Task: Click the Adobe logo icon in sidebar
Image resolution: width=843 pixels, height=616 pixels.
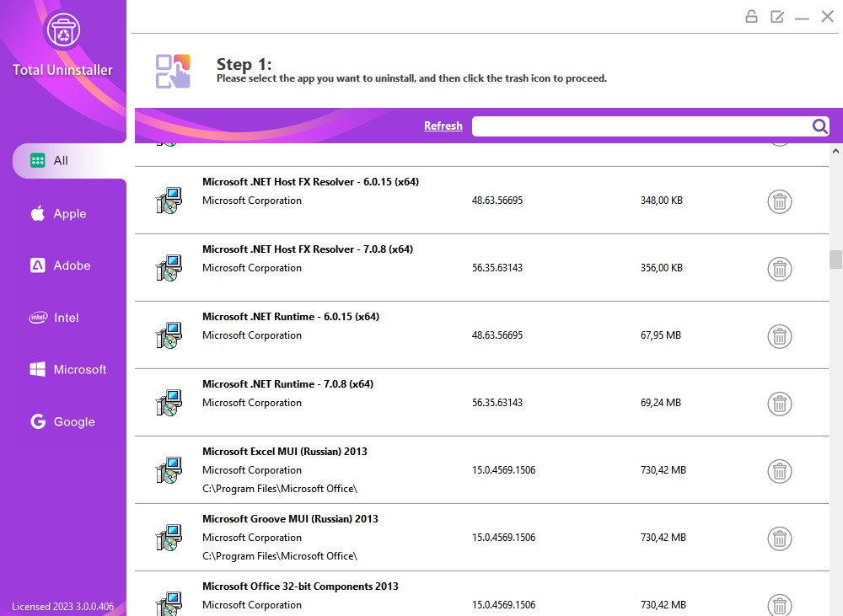Action: click(x=38, y=265)
